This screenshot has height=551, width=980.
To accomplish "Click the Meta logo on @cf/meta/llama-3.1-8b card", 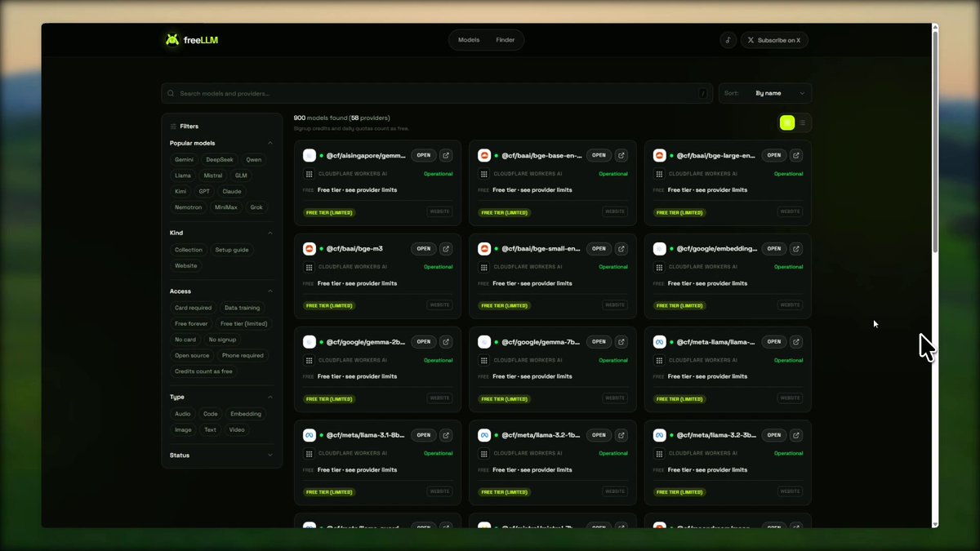I will 310,435.
